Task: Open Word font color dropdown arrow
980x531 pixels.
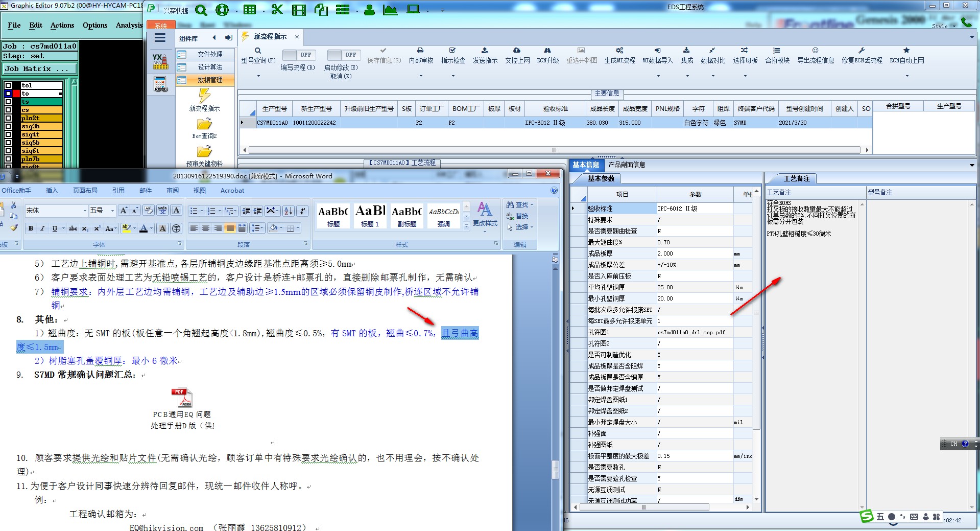Action: (152, 228)
